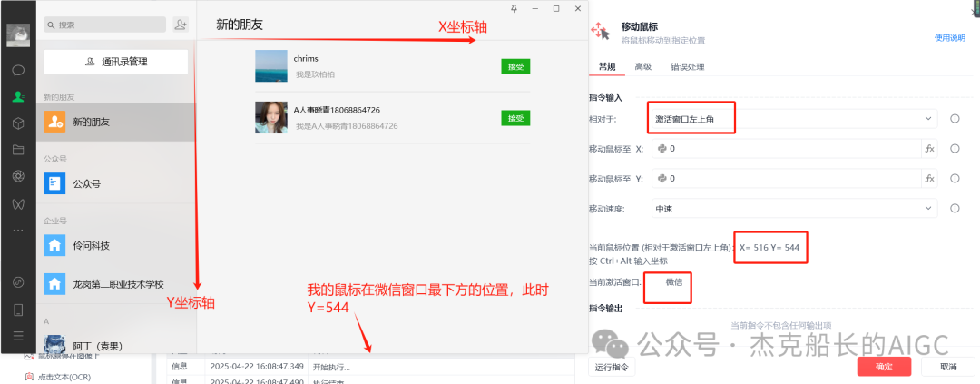This screenshot has height=384, width=980.
Task: Click the greeting text 我是玖柏柏
Action: point(315,74)
